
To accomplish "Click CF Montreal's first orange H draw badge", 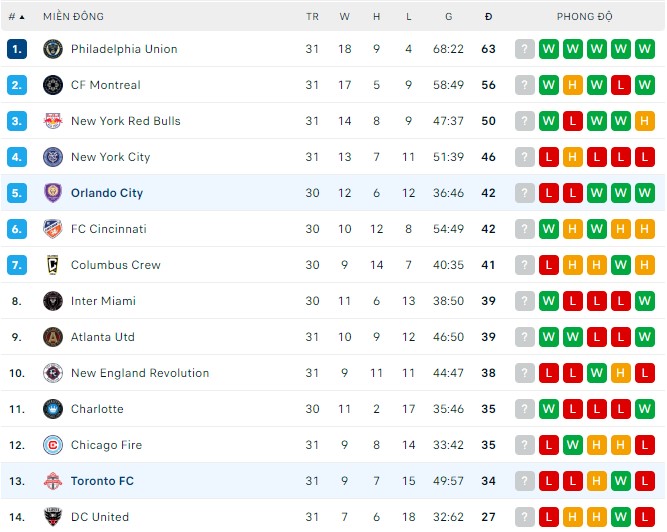I will click(573, 85).
